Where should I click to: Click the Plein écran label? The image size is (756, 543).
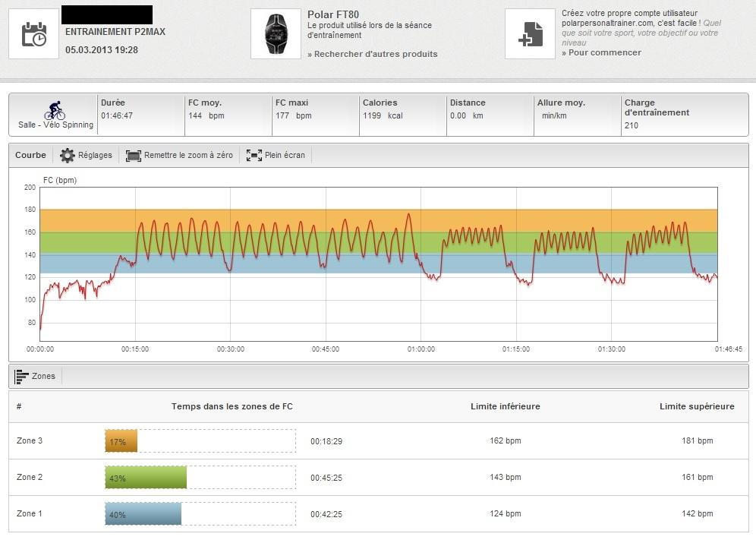[285, 155]
